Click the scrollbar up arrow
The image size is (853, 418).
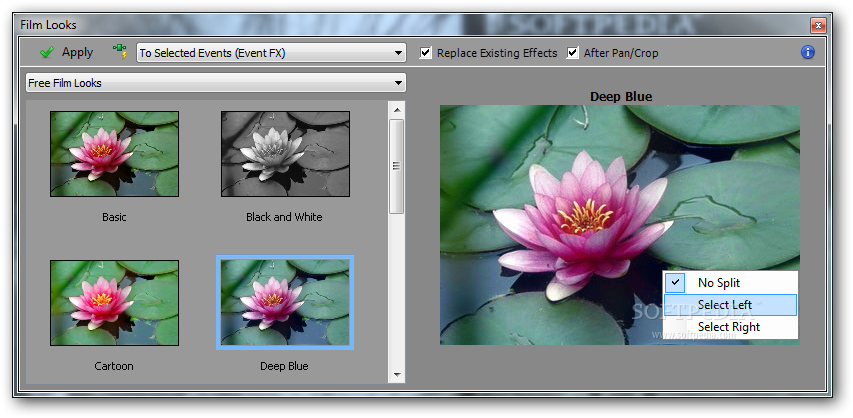coord(397,110)
